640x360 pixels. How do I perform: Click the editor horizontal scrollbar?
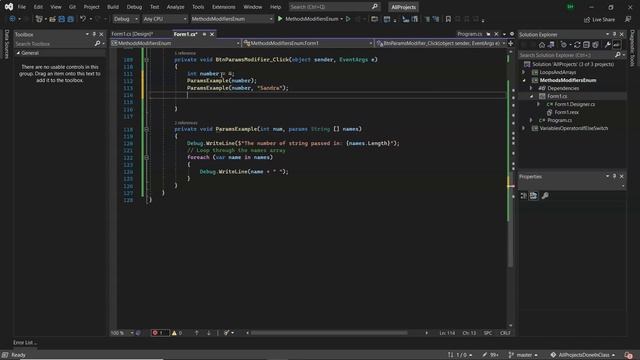click(329, 333)
